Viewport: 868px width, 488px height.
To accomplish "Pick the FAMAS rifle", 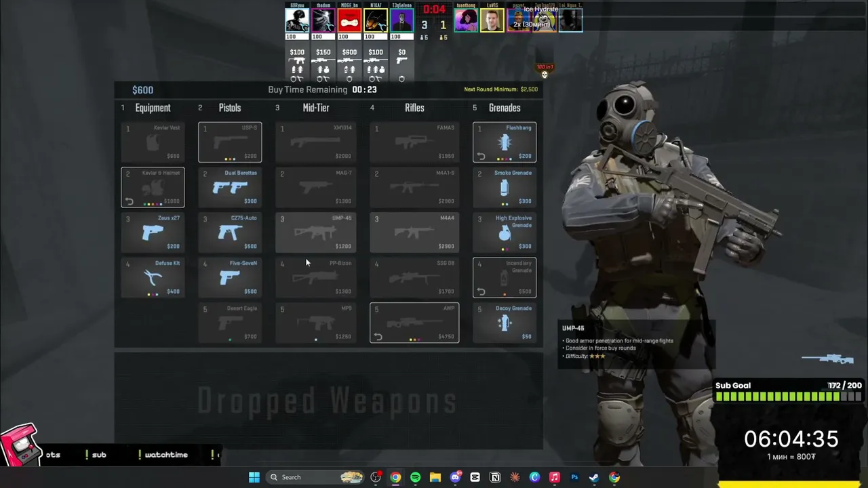I will [414, 142].
